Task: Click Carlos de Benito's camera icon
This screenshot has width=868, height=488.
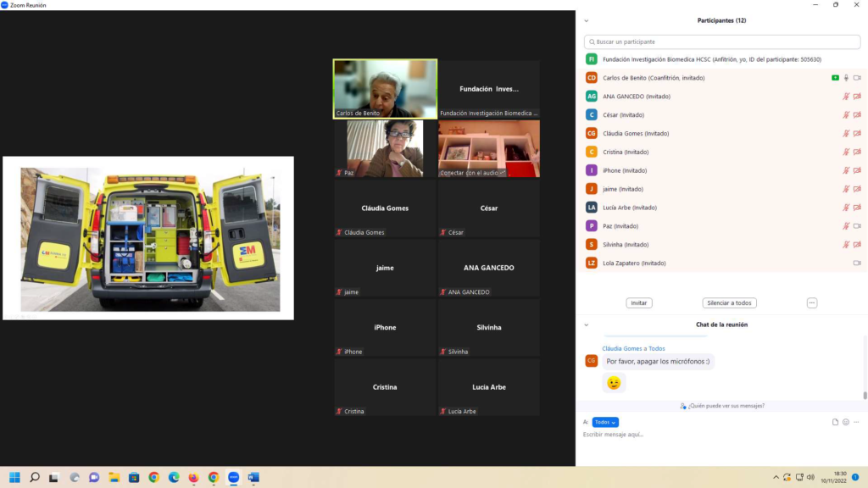Action: (x=857, y=78)
